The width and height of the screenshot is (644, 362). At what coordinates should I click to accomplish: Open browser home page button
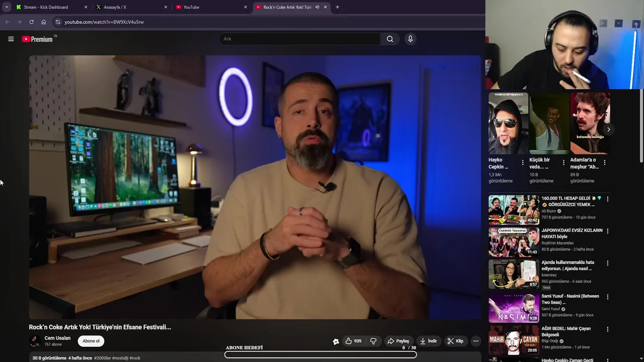[43, 22]
